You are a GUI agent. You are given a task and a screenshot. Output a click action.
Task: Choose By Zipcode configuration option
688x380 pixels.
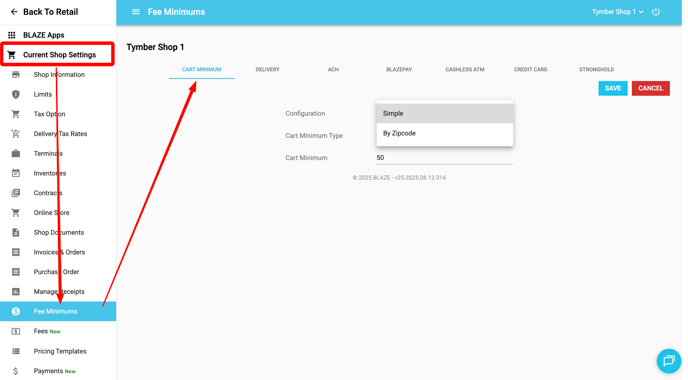444,133
